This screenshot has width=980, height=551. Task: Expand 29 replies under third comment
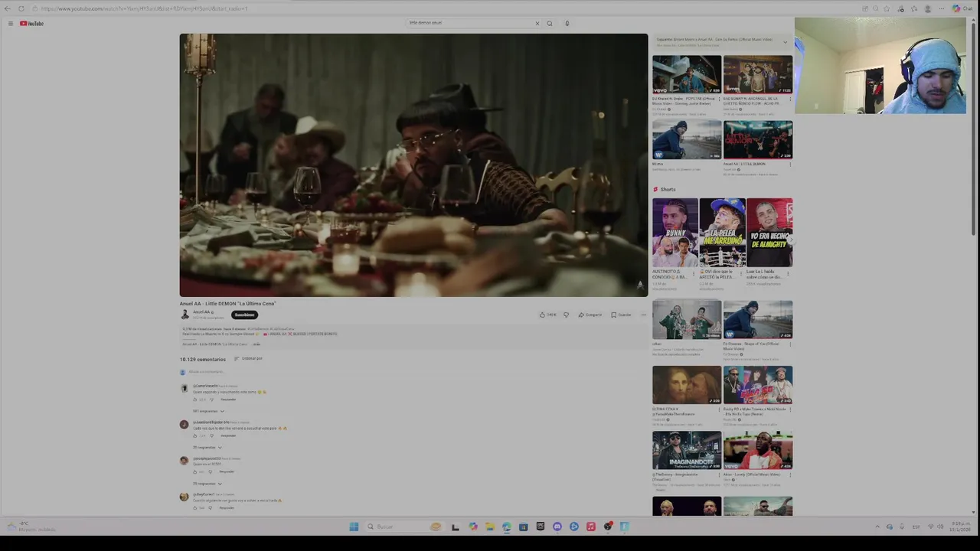207,484
